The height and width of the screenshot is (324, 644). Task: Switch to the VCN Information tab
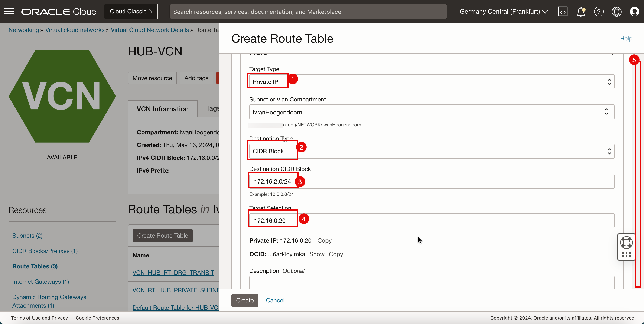[163, 109]
